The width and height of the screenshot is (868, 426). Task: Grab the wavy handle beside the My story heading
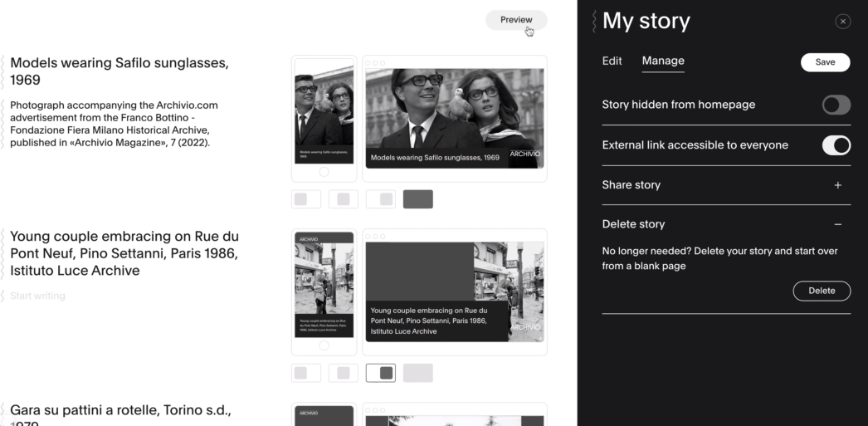(x=594, y=21)
